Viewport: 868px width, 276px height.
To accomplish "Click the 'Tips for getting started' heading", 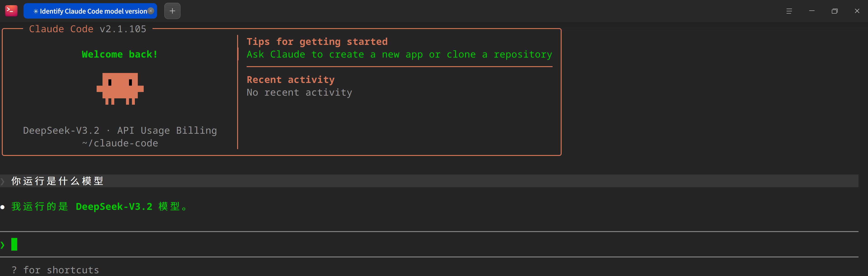I will 317,41.
